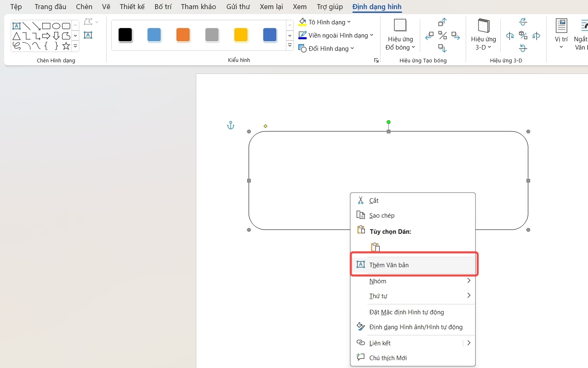588x368 pixels.
Task: Open the Kiểu hình dialog launcher
Action: (x=376, y=60)
